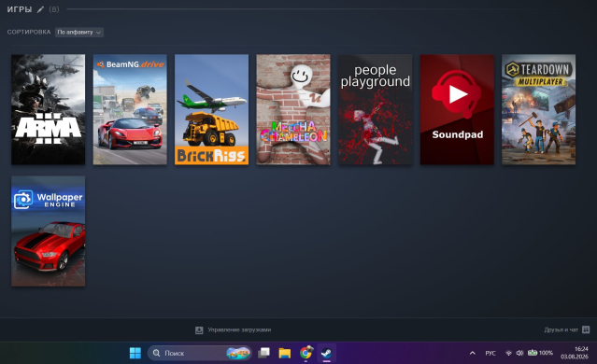597x364 pixels.
Task: Click the ИГРЫ collection heading
Action: coord(20,9)
